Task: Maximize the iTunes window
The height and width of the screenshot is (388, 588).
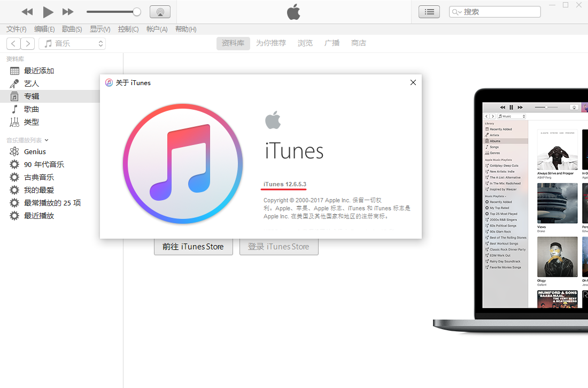Action: click(566, 5)
